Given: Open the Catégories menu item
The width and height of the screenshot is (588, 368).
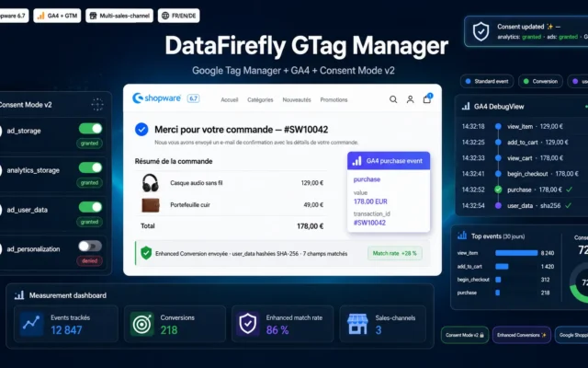Looking at the screenshot, I should click(x=260, y=100).
